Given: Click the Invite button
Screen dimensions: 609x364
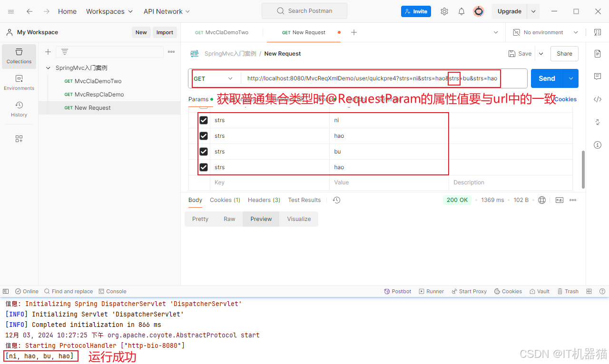Looking at the screenshot, I should pyautogui.click(x=416, y=11).
